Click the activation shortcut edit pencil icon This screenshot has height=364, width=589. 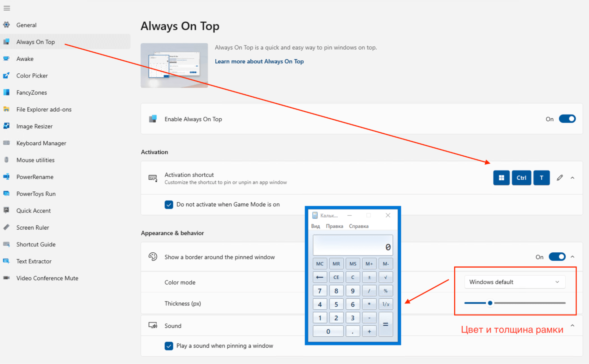[560, 177]
